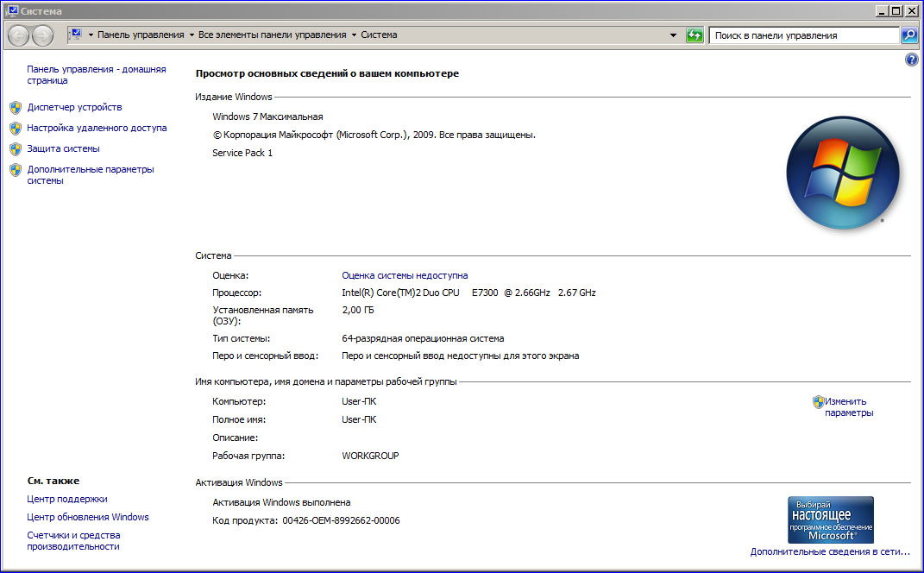The image size is (924, 573).
Task: Click shield icon next to Диспетчер устройств
Action: 16,108
